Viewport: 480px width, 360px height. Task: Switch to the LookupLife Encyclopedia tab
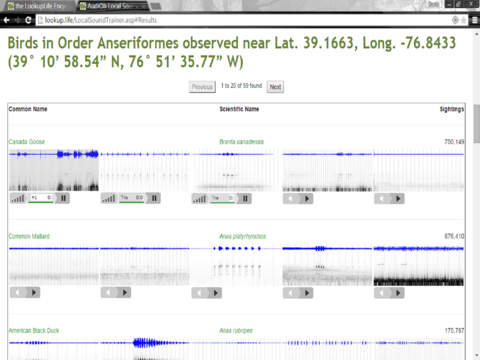tap(37, 6)
